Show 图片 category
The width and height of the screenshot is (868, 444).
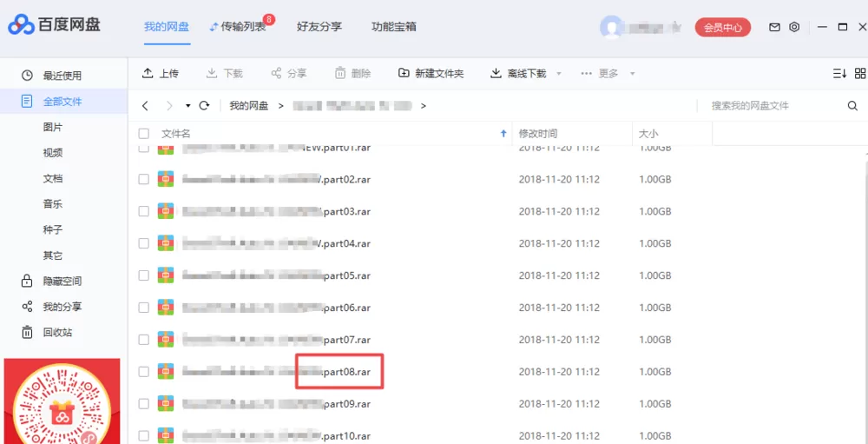(53, 127)
